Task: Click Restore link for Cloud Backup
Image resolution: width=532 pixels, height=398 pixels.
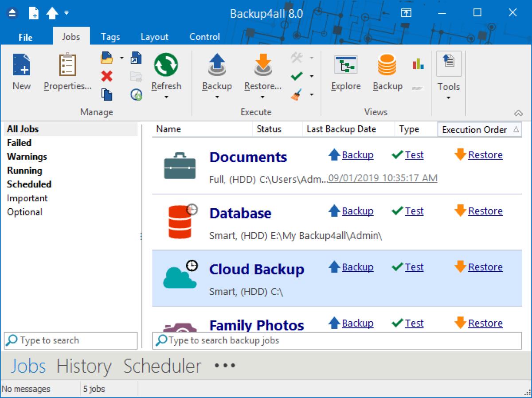Action: [485, 267]
